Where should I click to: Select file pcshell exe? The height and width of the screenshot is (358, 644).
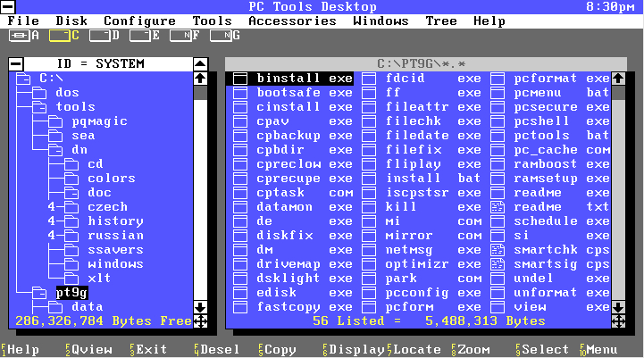click(x=550, y=121)
